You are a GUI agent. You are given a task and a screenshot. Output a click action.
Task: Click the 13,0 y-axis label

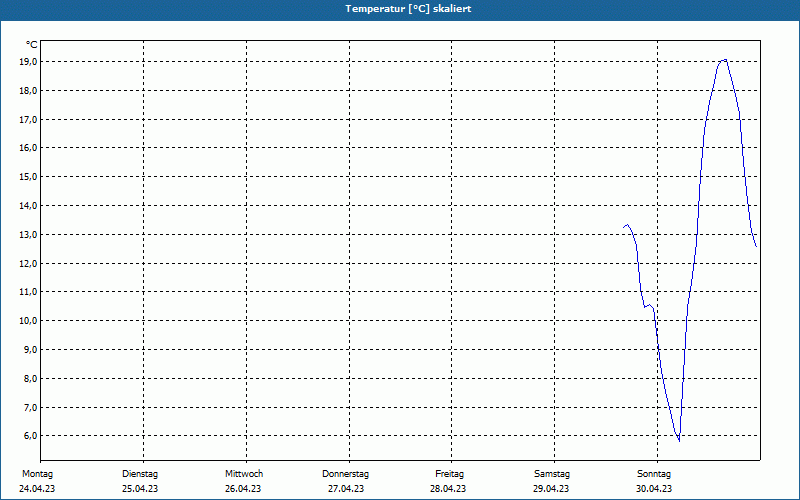[x=28, y=235]
